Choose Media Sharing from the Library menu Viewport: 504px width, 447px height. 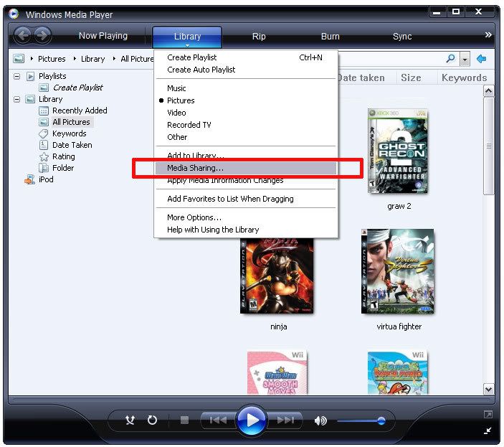pos(196,168)
